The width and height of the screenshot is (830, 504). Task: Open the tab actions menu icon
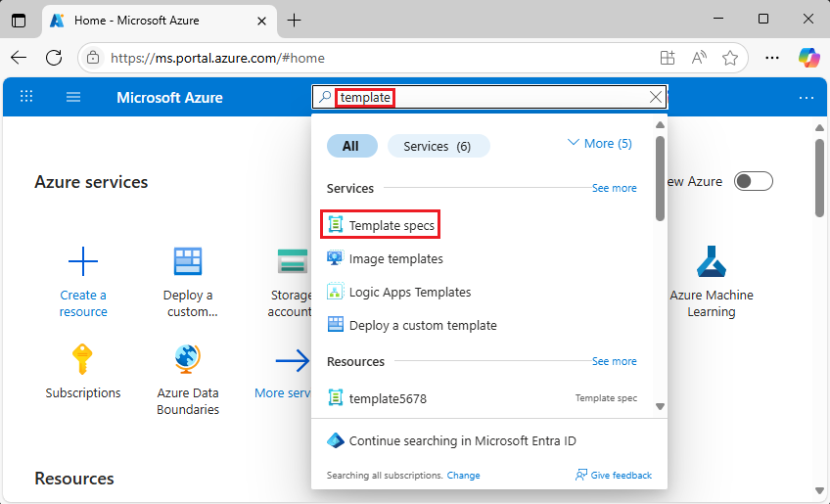19,21
